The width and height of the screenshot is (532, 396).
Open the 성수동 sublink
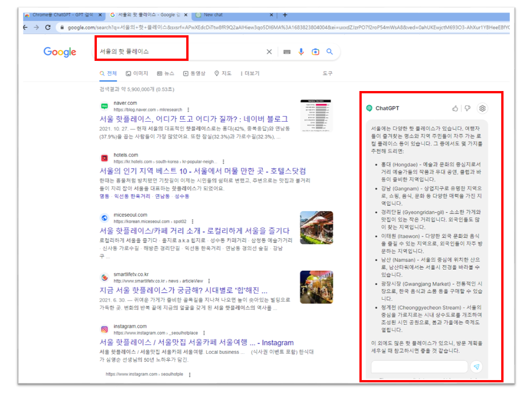pos(182,196)
